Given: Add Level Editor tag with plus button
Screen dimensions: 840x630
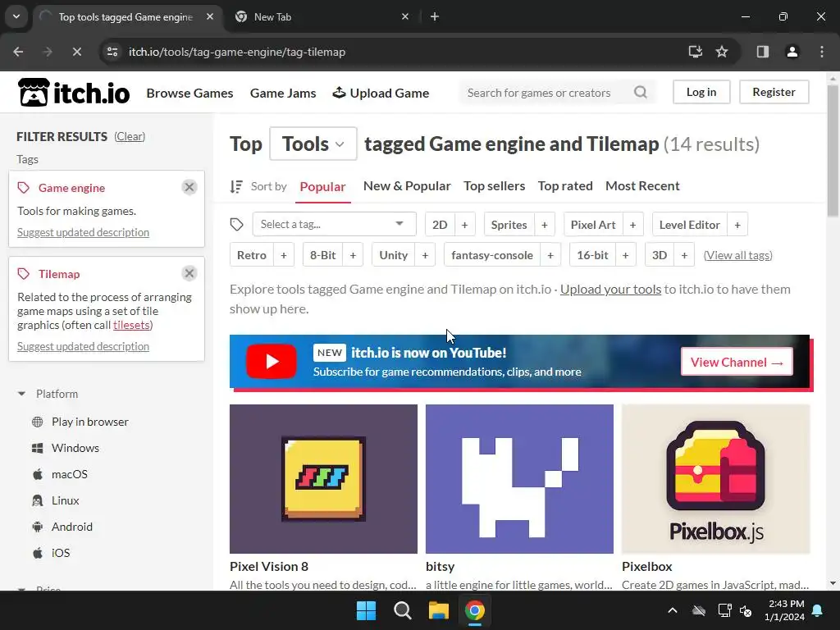Looking at the screenshot, I should (x=737, y=225).
